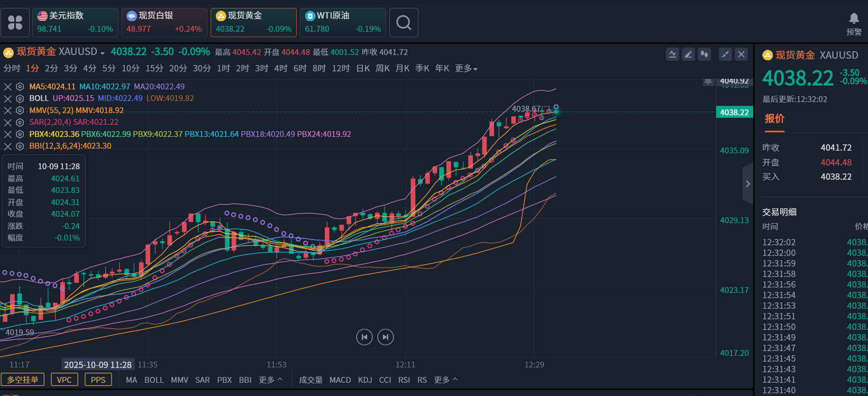Remove the BBI(12,3,6,24) indicator
Viewport: 868px width, 396px height.
(x=8, y=146)
